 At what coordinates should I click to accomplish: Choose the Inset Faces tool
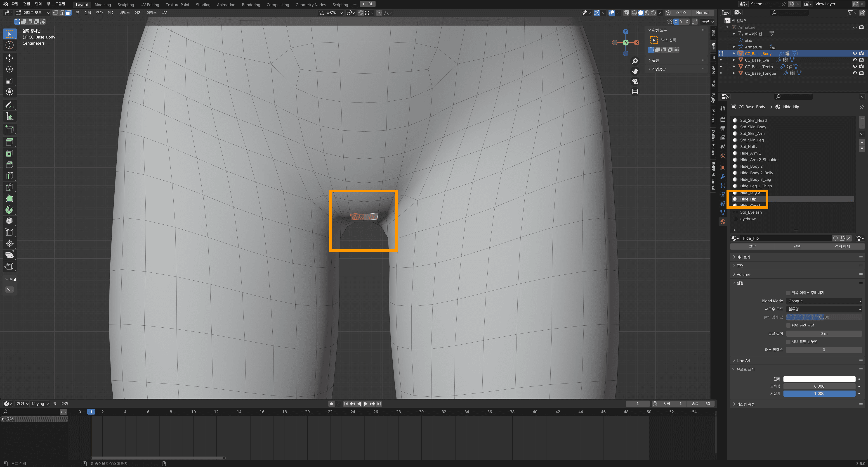pyautogui.click(x=9, y=153)
